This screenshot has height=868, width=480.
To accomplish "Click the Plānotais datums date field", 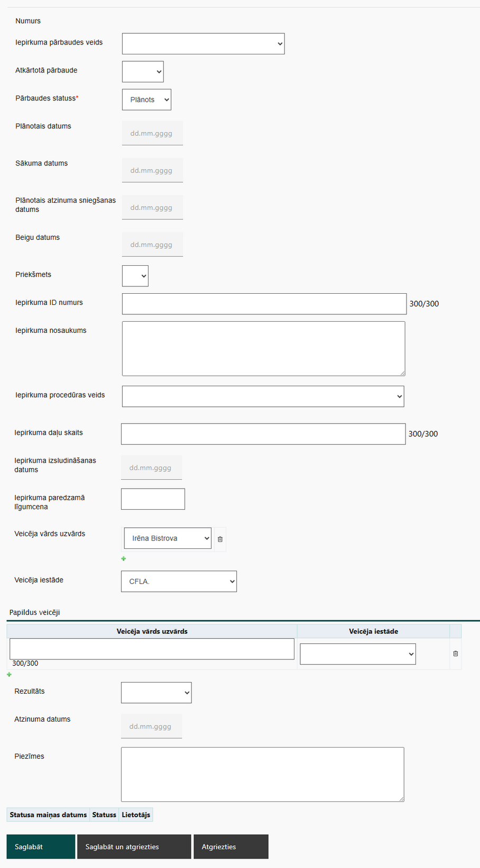I will point(152,133).
